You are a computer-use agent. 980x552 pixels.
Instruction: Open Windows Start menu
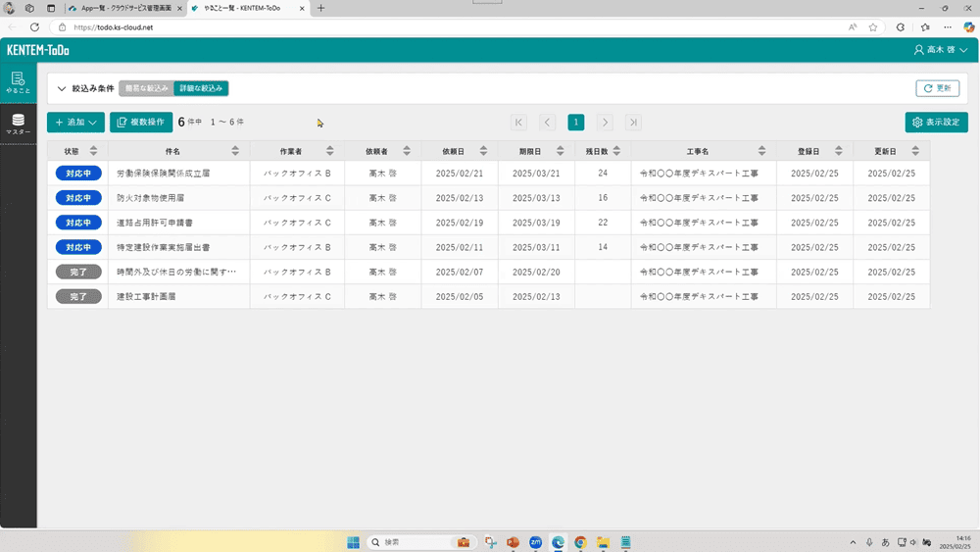click(353, 542)
